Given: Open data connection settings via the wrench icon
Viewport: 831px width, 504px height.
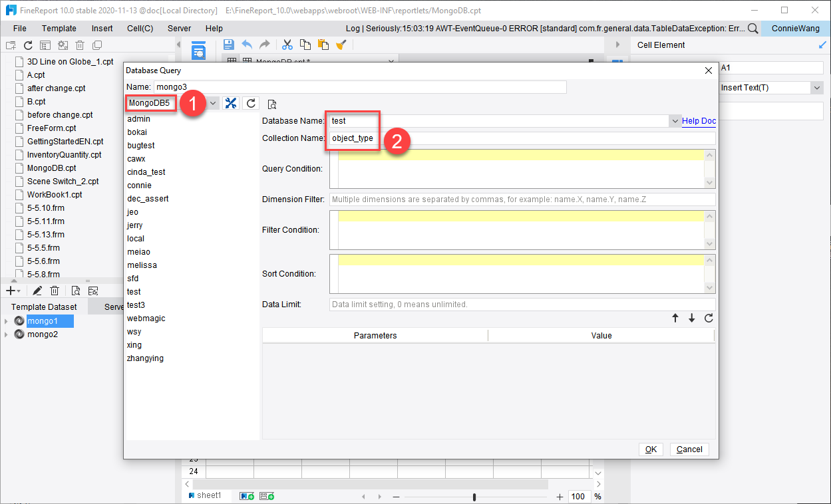Looking at the screenshot, I should [230, 103].
